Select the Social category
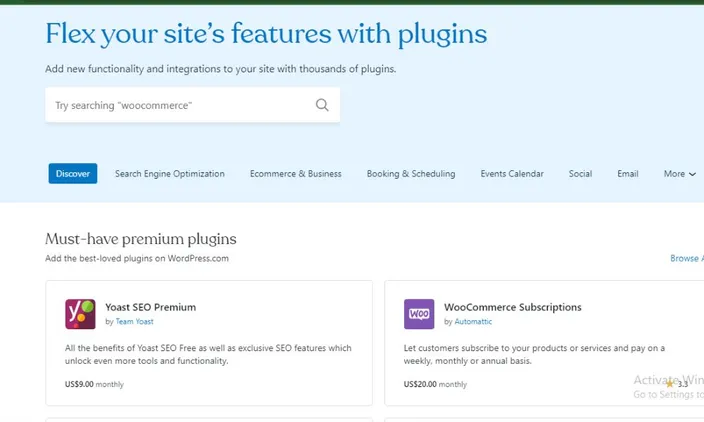Viewport: 704px width, 422px height. click(x=580, y=174)
